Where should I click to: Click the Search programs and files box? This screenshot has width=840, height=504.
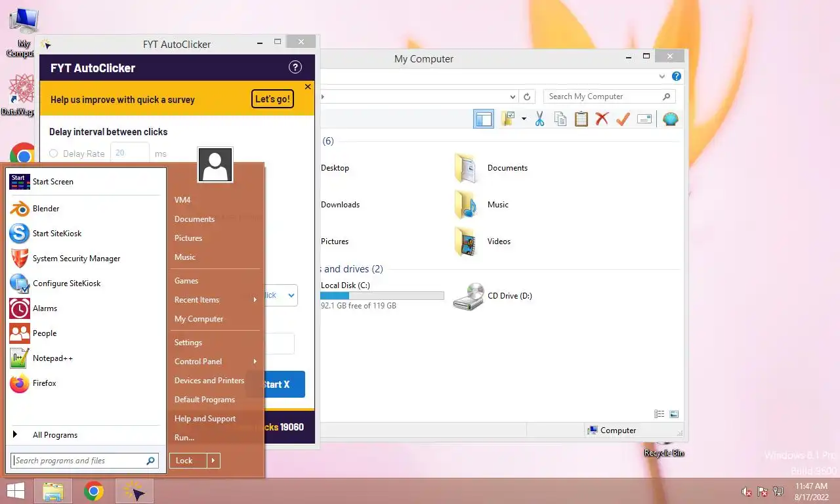(x=85, y=461)
